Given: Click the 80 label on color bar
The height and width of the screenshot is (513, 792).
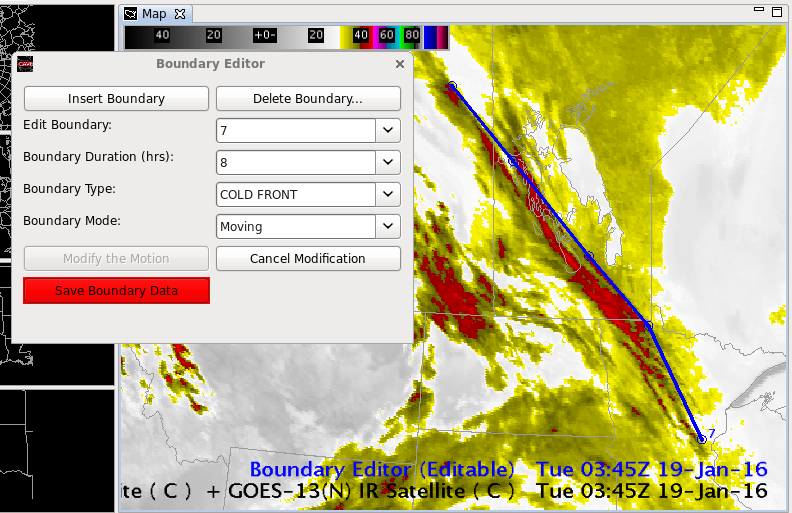Looking at the screenshot, I should pos(412,35).
